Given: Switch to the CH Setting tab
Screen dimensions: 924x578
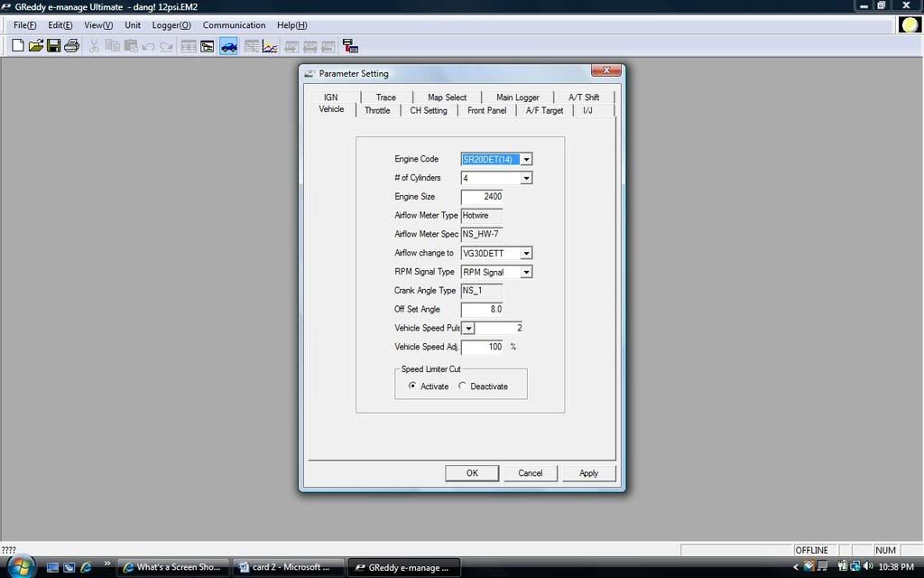Looking at the screenshot, I should click(429, 110).
